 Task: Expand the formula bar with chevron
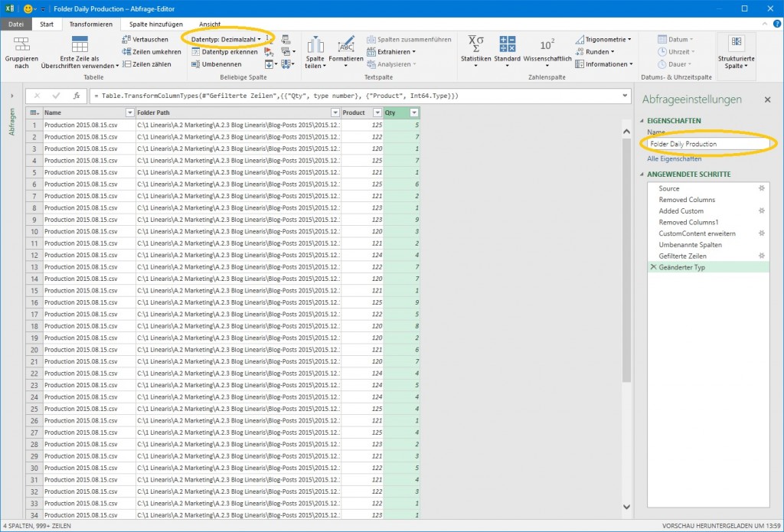[625, 96]
